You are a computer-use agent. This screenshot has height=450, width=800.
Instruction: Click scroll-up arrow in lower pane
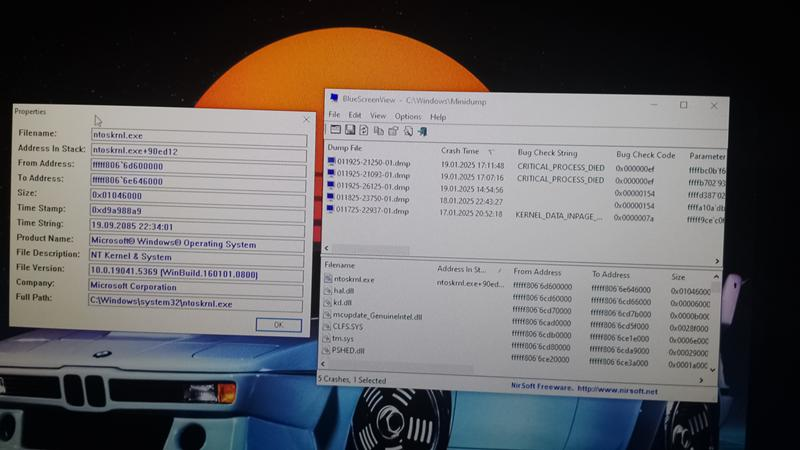pyautogui.click(x=716, y=277)
